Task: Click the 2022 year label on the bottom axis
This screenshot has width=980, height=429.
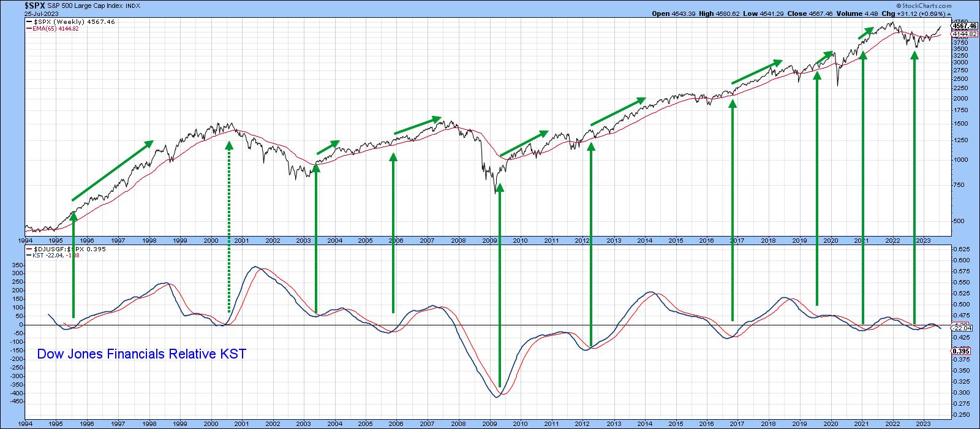Action: point(892,423)
